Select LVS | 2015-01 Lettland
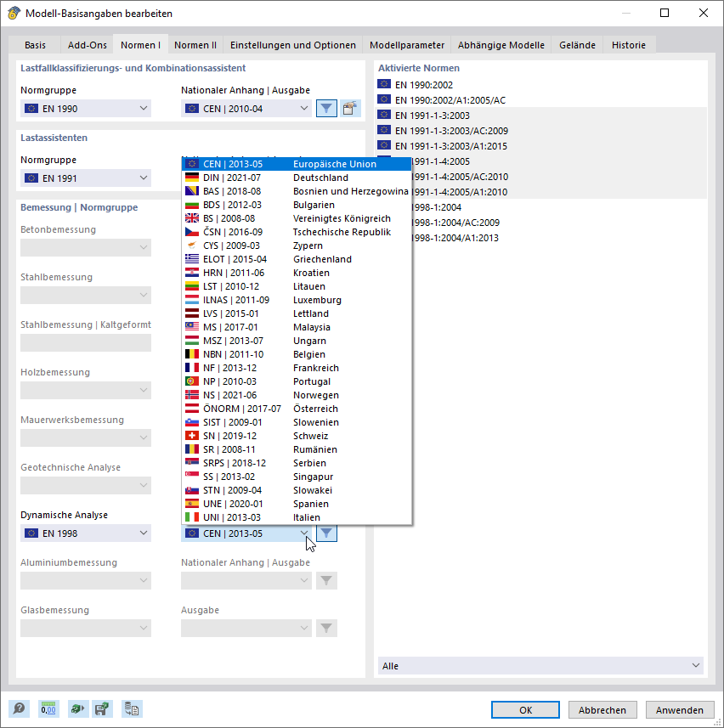This screenshot has width=724, height=728. [297, 313]
